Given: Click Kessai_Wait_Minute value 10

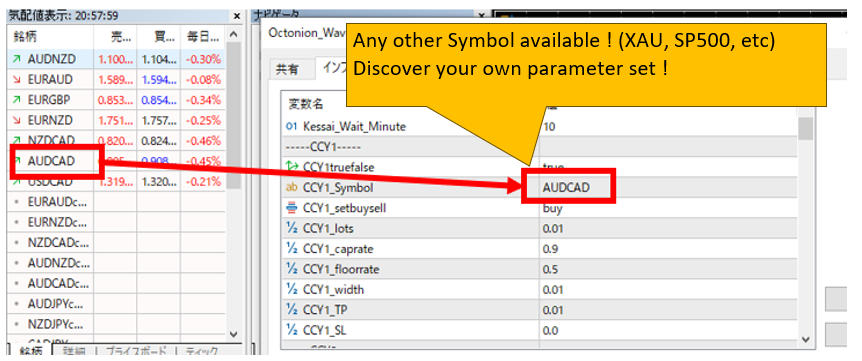Looking at the screenshot, I should [x=549, y=126].
